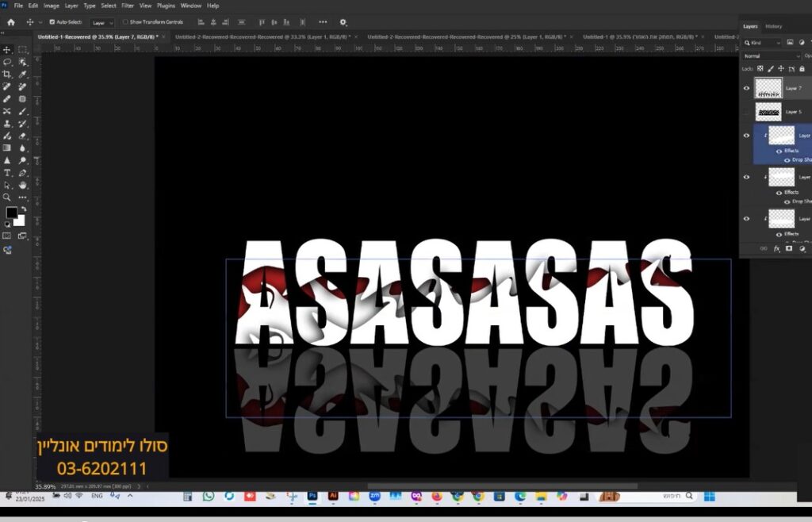Click the foreground color swatch
The height and width of the screenshot is (522, 812).
tap(11, 213)
